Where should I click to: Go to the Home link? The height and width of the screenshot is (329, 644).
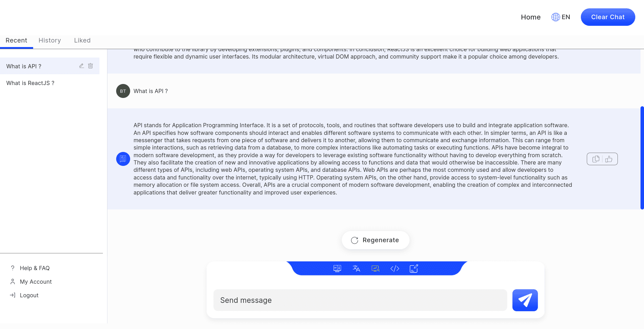[531, 17]
